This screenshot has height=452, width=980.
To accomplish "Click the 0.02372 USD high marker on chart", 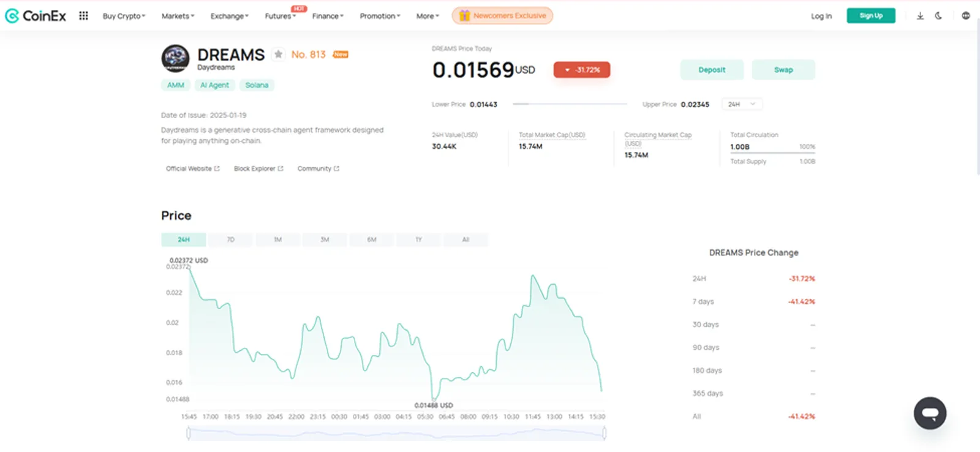I will [x=189, y=260].
